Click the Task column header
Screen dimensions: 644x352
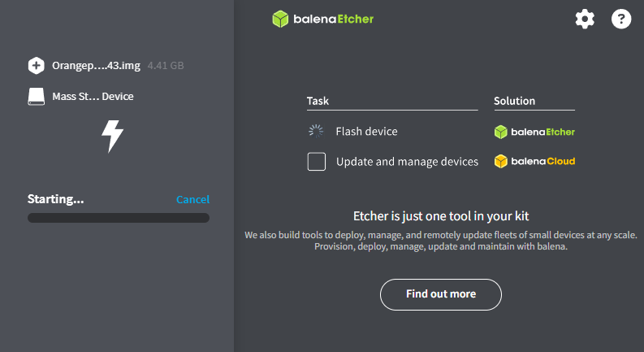(x=318, y=102)
